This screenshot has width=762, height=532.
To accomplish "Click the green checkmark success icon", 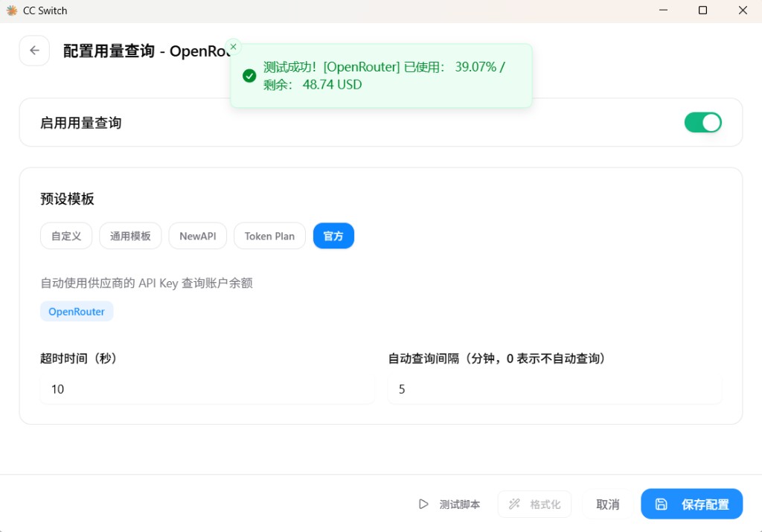I will [x=249, y=76].
